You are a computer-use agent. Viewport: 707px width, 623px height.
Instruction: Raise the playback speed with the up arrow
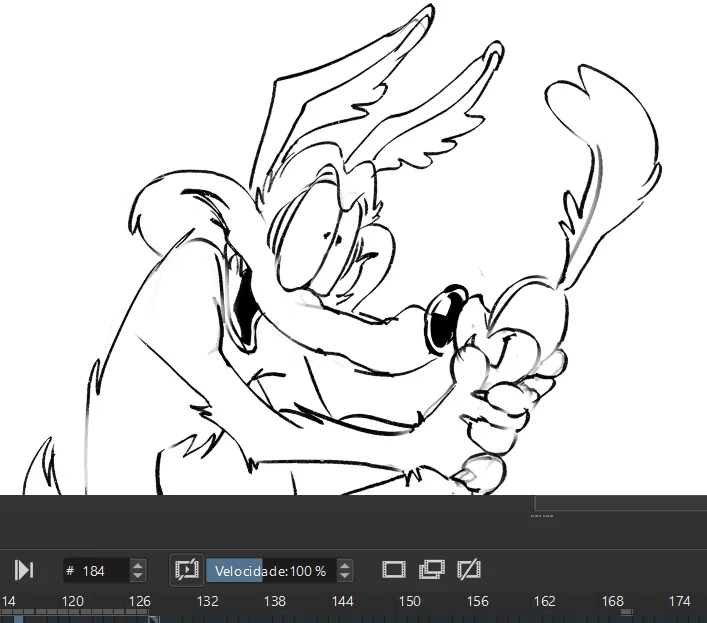[x=344, y=565]
